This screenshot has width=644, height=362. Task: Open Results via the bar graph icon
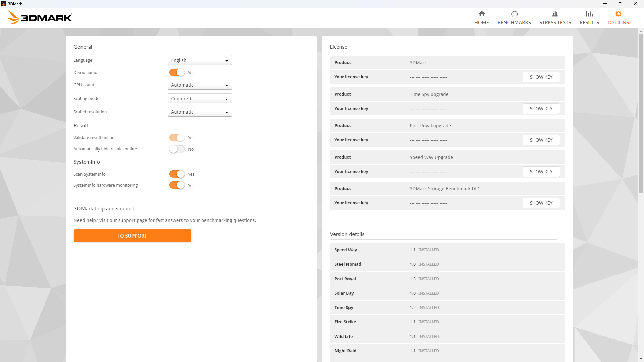point(589,14)
